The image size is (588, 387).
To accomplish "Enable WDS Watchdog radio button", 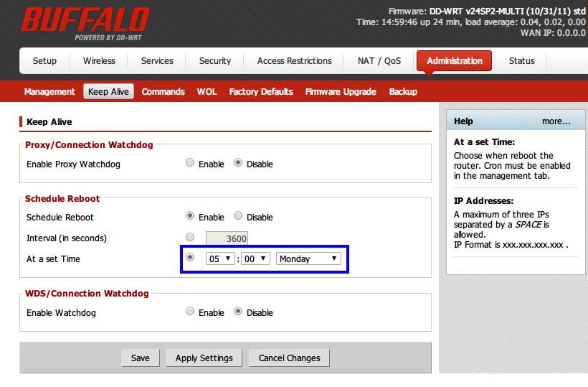I will click(190, 311).
